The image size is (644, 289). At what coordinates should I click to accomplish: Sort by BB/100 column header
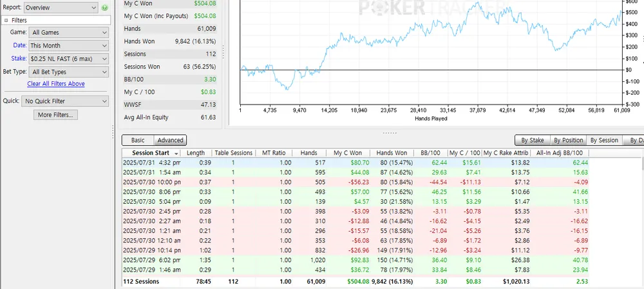tap(430, 153)
